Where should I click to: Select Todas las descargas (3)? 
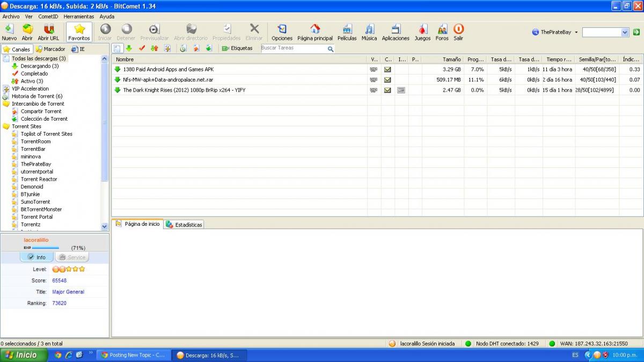click(39, 58)
